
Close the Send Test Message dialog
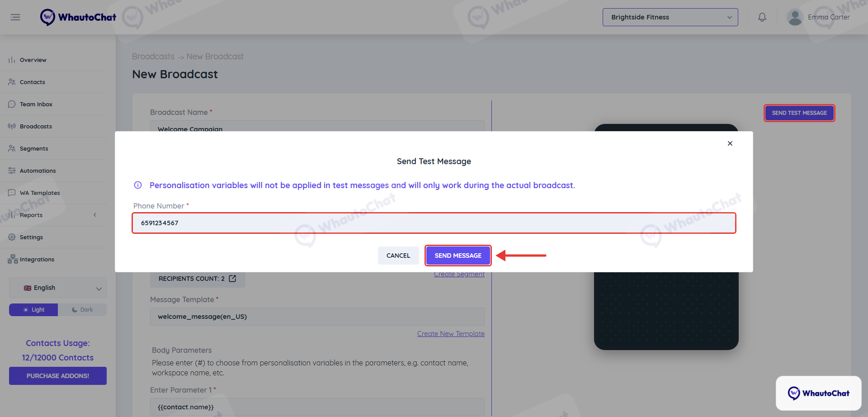click(x=730, y=143)
